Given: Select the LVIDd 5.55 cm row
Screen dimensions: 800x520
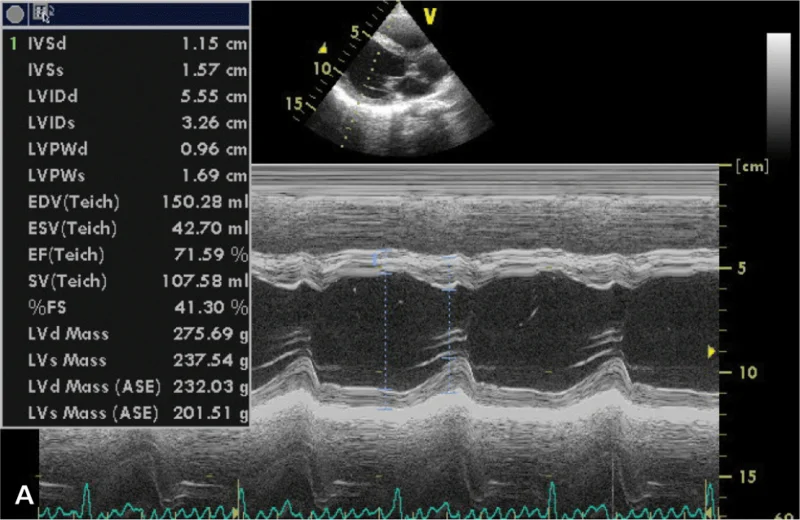Looking at the screenshot, I should tap(127, 96).
